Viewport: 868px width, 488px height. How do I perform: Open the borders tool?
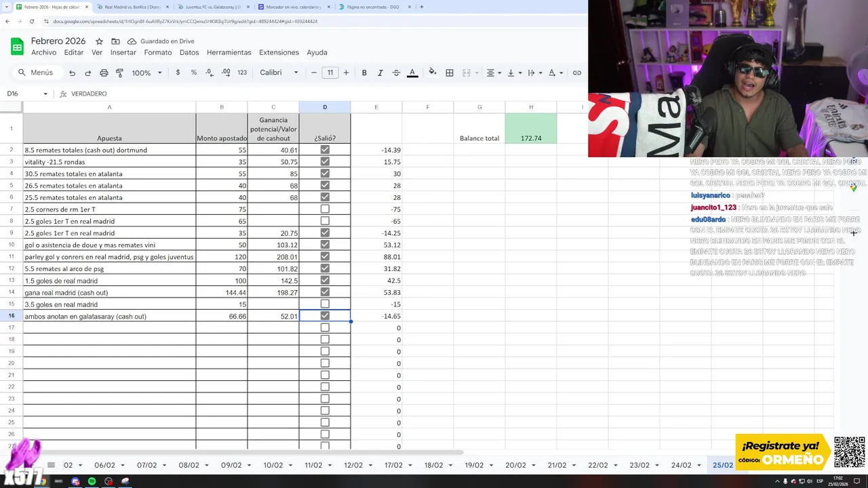449,73
